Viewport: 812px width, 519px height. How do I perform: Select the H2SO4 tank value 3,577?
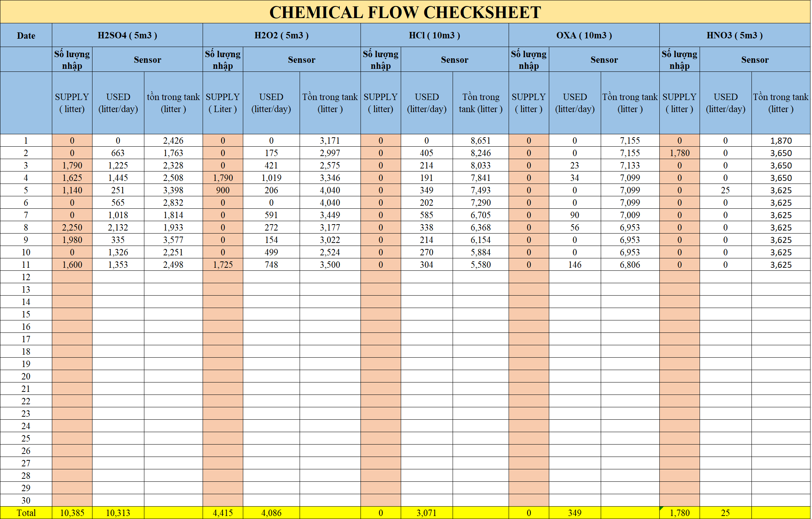point(173,240)
